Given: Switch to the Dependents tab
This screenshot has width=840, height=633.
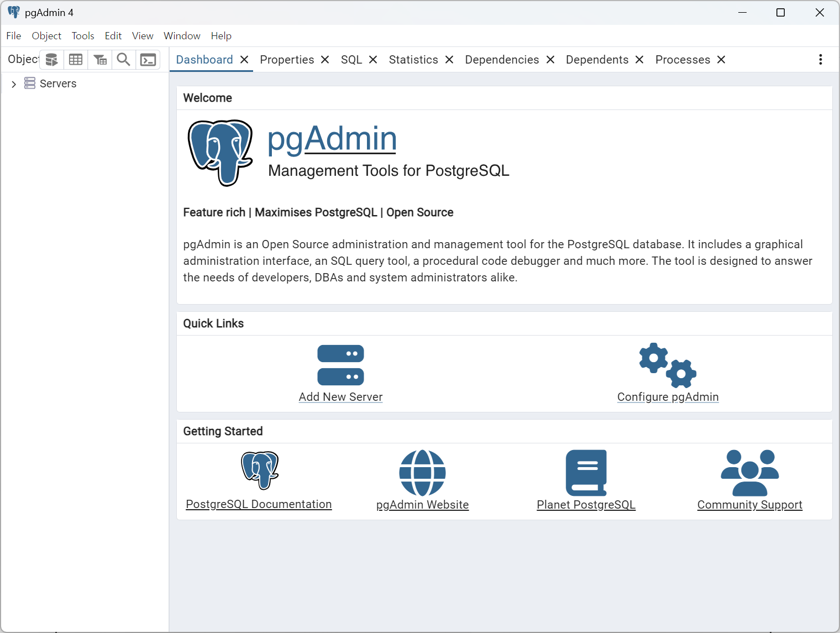Looking at the screenshot, I should [597, 60].
